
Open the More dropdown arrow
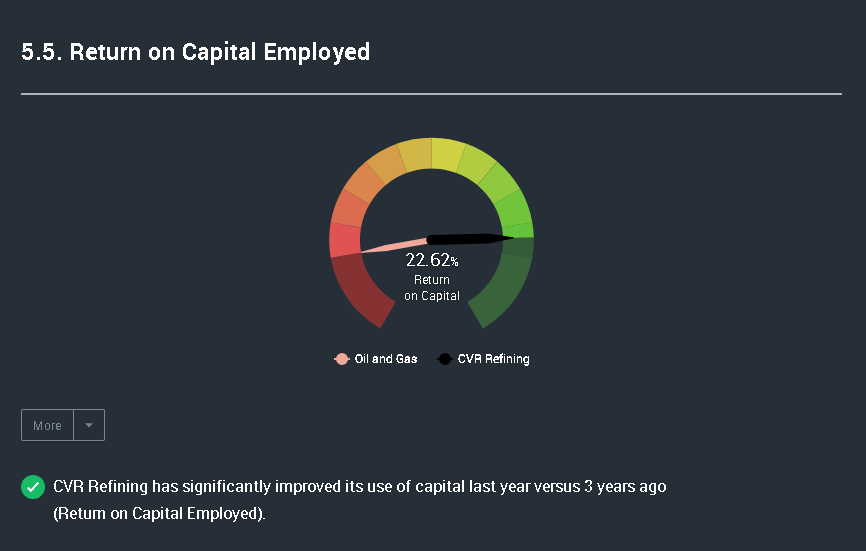(89, 425)
